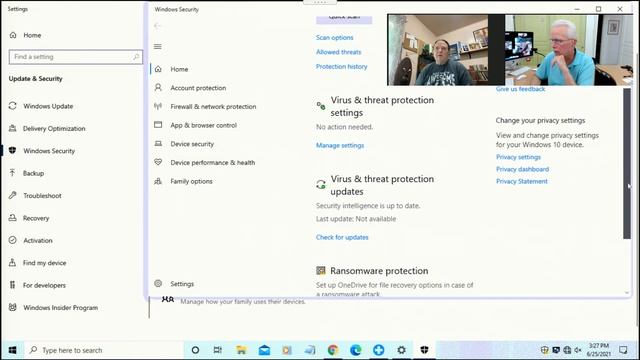This screenshot has height=360, width=640.
Task: Click the 'Security intelligence is up to date.' text
Action: point(368,206)
